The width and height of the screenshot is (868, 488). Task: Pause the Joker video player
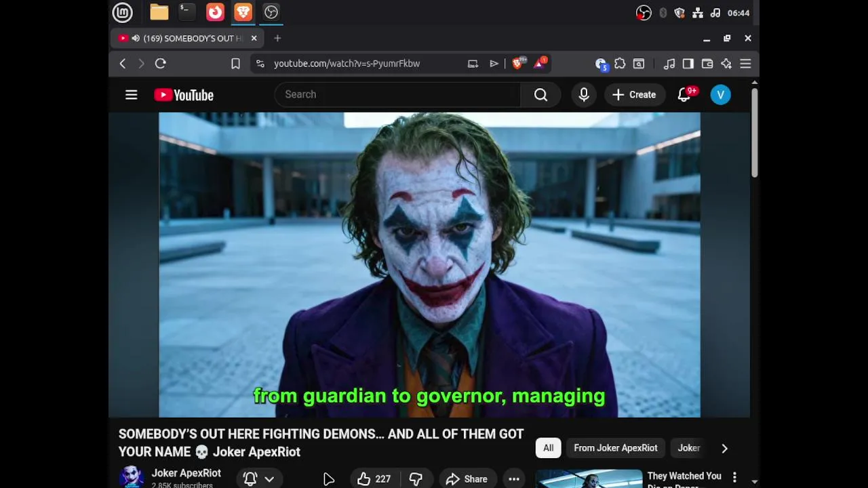(429, 264)
